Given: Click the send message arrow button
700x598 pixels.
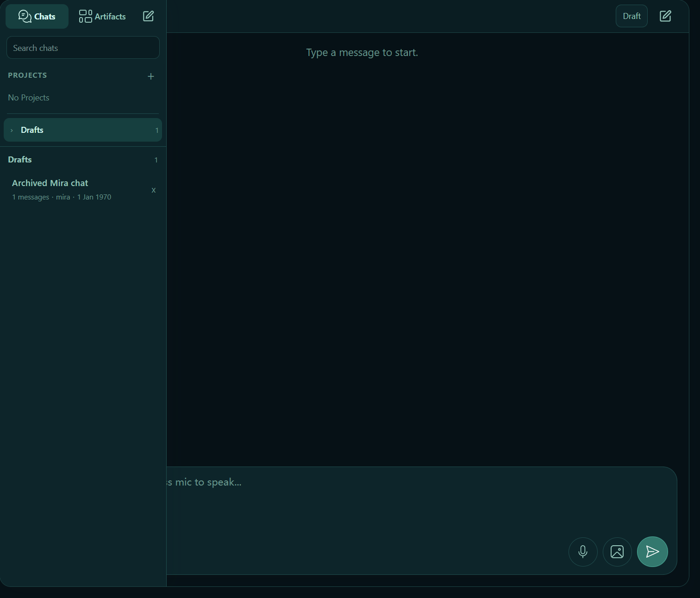Looking at the screenshot, I should pos(652,552).
